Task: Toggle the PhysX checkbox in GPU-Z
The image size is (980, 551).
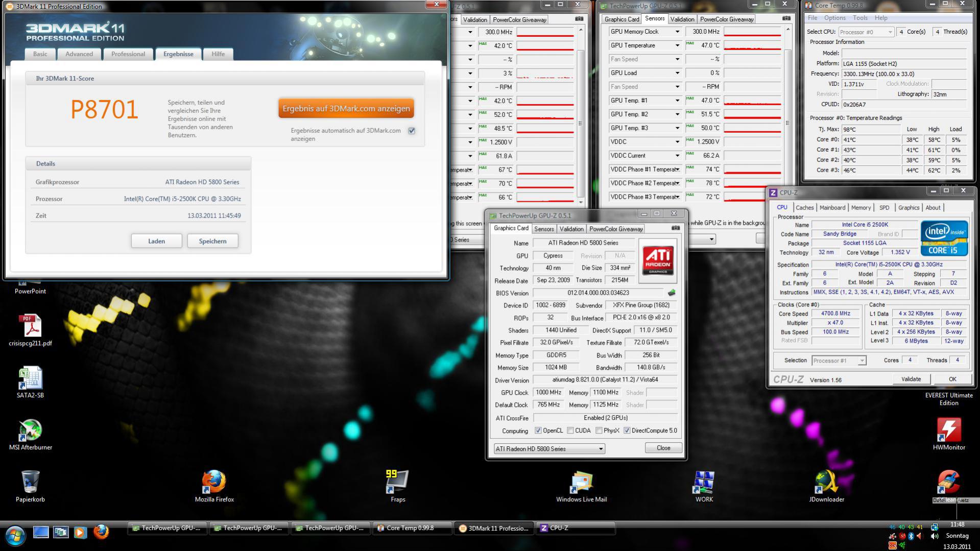Action: point(599,430)
